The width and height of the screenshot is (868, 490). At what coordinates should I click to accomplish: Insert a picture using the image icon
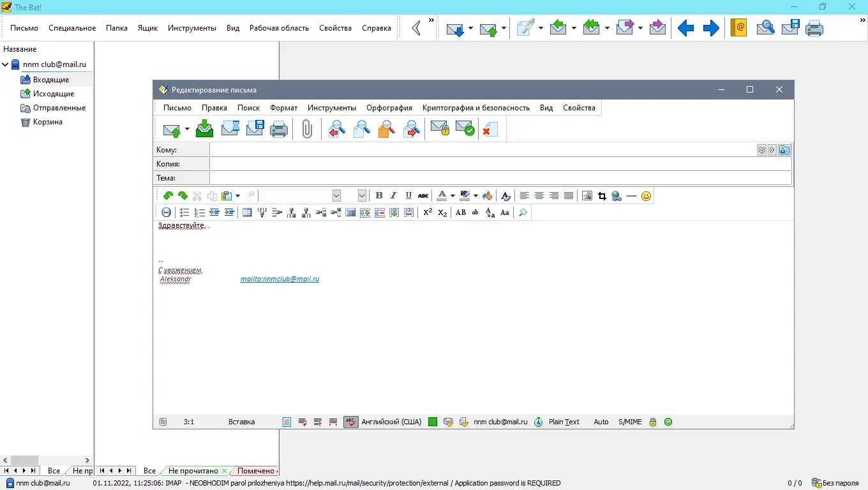click(x=587, y=196)
